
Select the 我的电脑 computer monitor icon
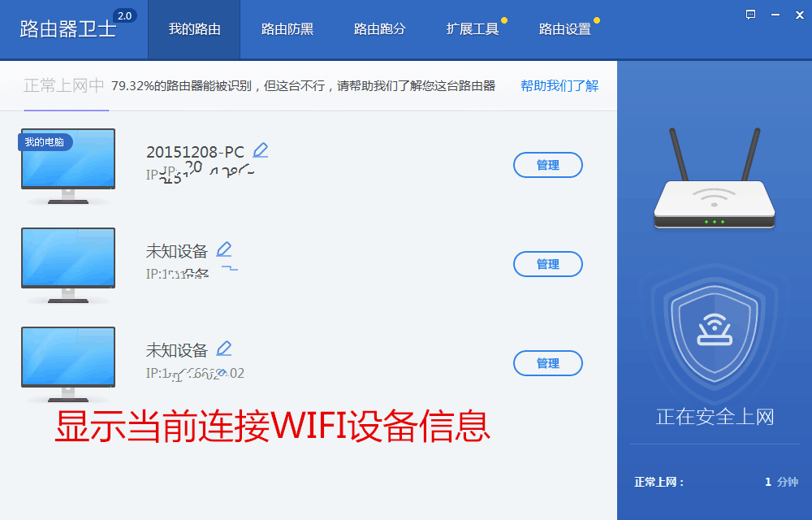(x=68, y=167)
